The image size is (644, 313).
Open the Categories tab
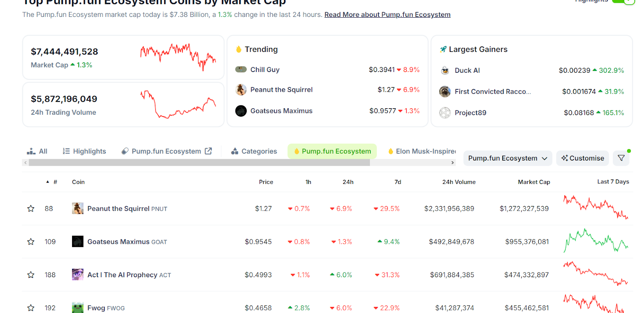(254, 151)
